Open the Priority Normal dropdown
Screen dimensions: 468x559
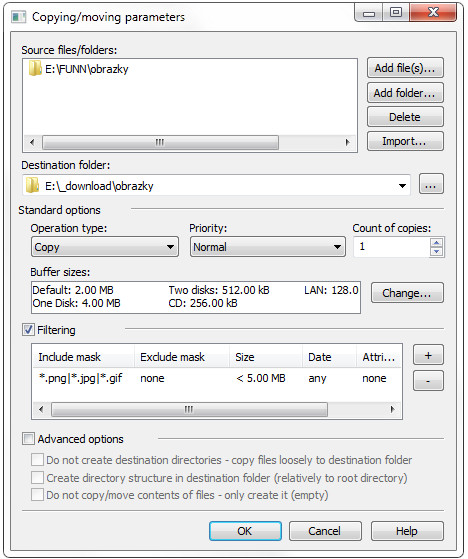tap(268, 247)
